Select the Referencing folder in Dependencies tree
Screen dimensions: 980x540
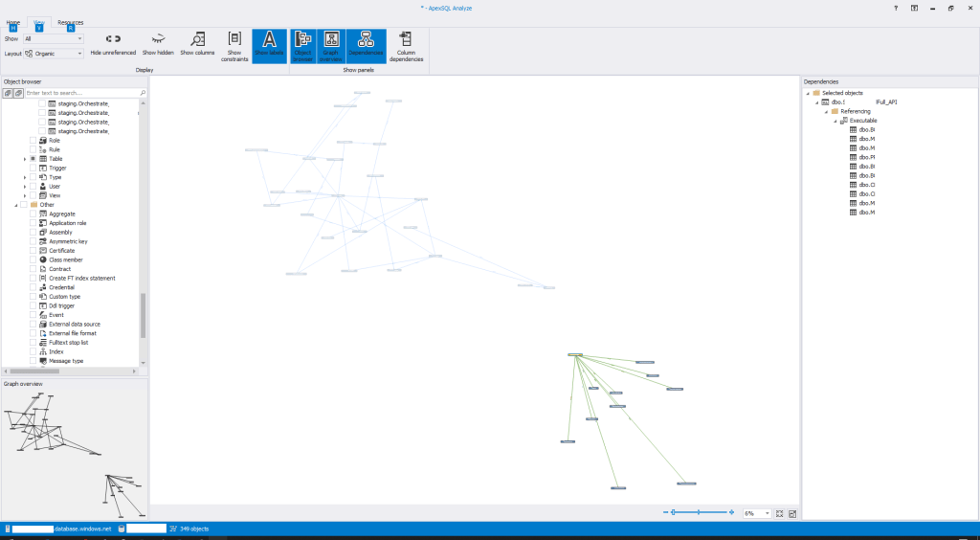[x=855, y=111]
